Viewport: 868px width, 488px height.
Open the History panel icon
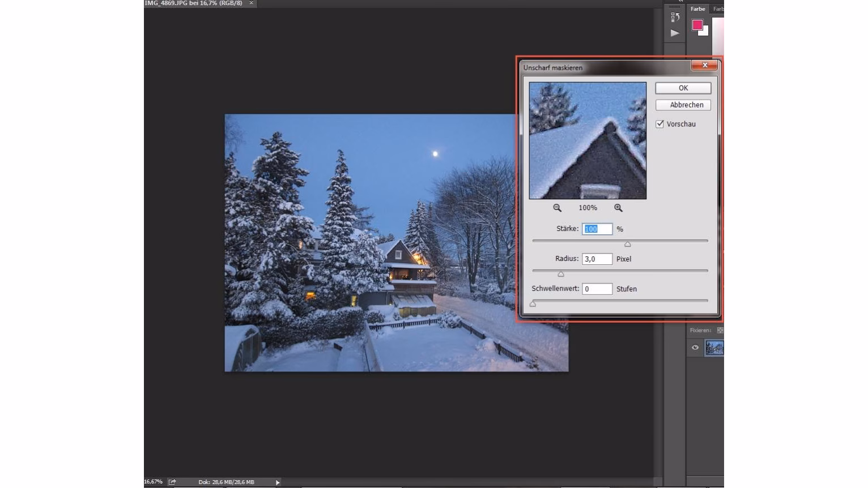pyautogui.click(x=674, y=16)
